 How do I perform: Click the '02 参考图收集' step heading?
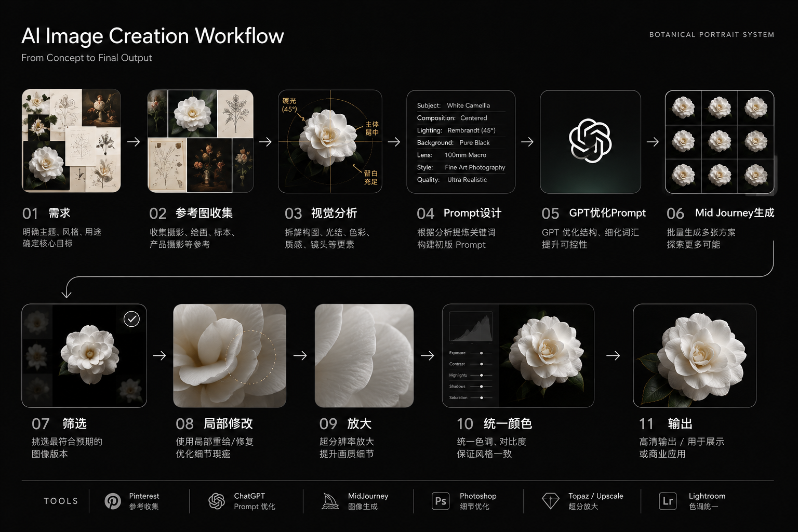(191, 213)
